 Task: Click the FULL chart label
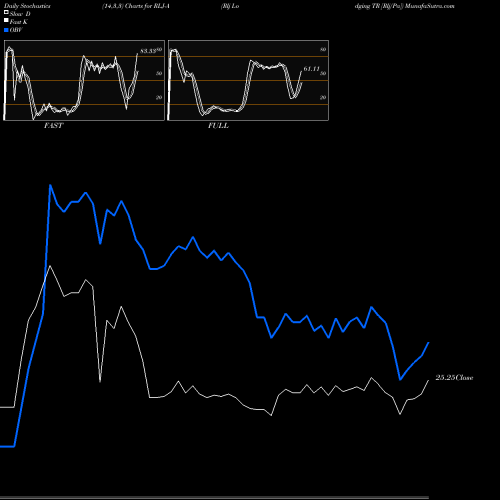click(x=218, y=126)
